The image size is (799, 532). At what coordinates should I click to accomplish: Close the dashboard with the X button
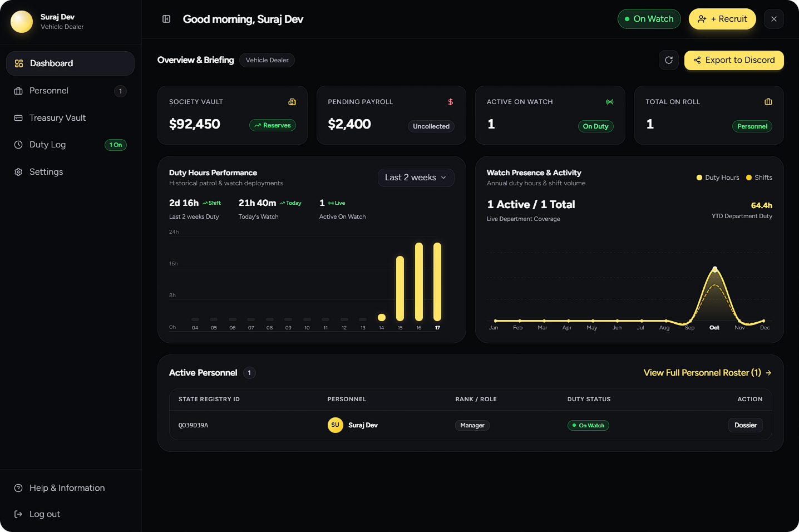pyautogui.click(x=774, y=19)
